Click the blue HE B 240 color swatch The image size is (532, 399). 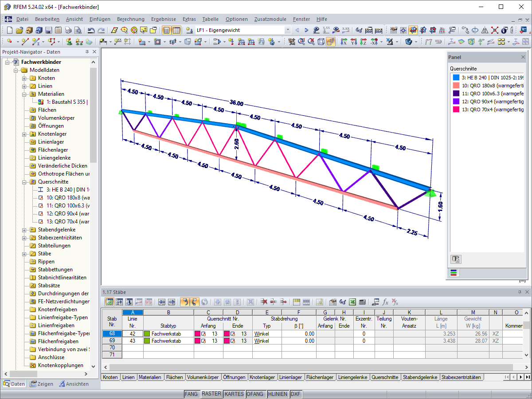455,77
